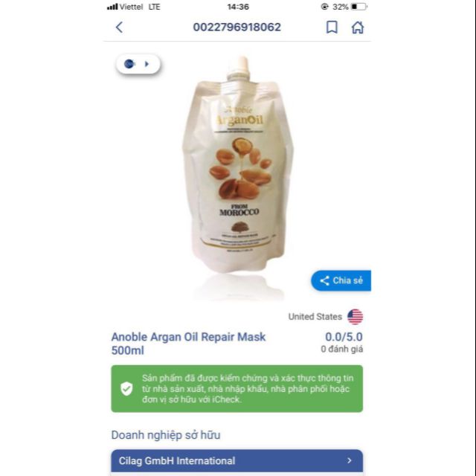476x476 pixels.
Task: Tap the green iCheck verification banner
Action: click(x=237, y=388)
